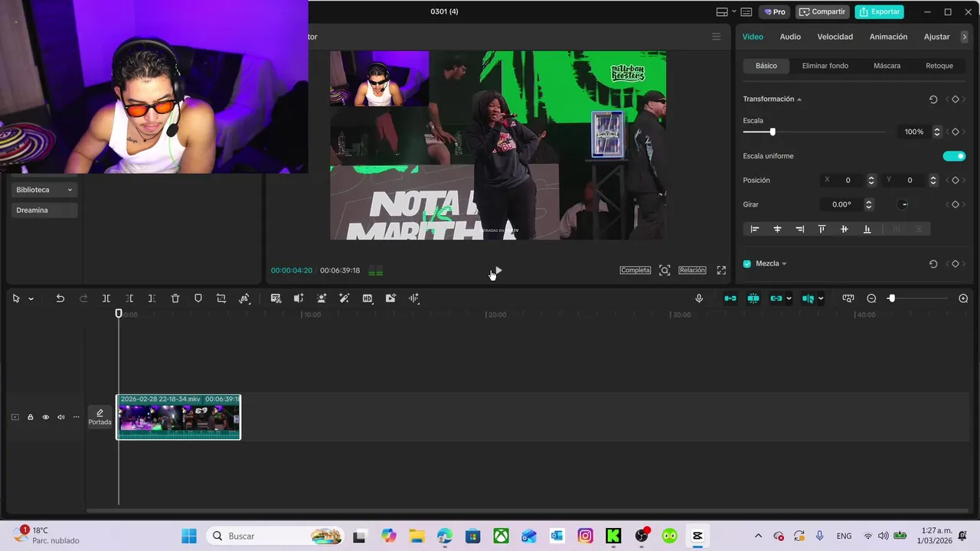Align clip to top edge
980x551 pixels.
(x=822, y=229)
